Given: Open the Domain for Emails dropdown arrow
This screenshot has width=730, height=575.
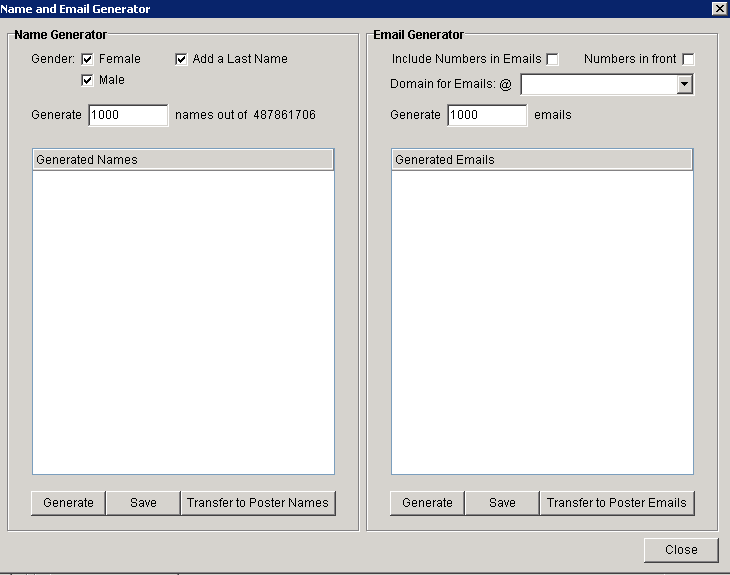Looking at the screenshot, I should [x=684, y=84].
